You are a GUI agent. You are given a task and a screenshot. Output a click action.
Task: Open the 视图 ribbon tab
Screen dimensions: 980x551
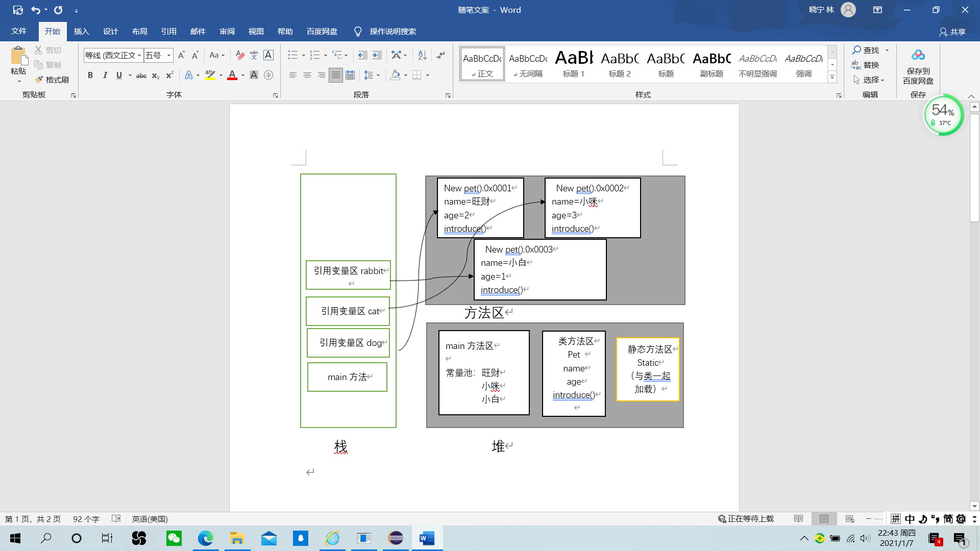coord(256,32)
